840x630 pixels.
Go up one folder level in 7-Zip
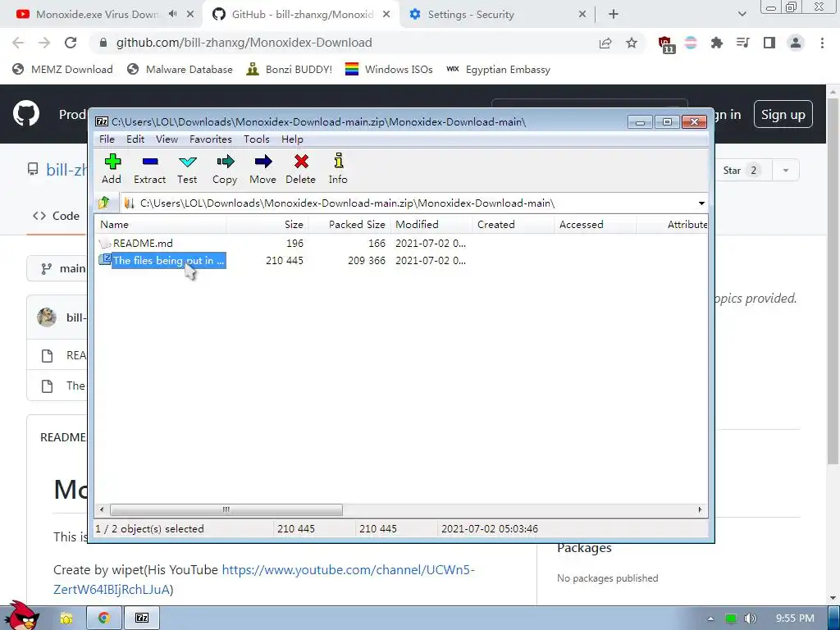pos(104,203)
